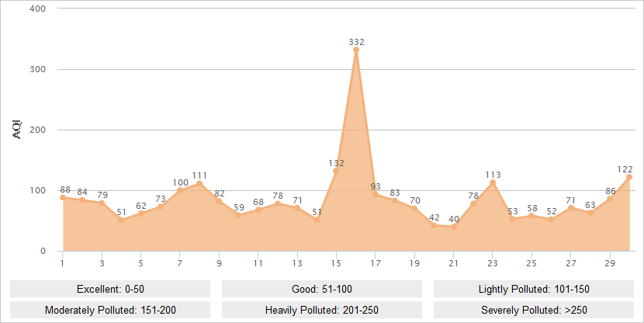The image size is (644, 323).
Task: Click the data point valued 86
Action: click(610, 199)
